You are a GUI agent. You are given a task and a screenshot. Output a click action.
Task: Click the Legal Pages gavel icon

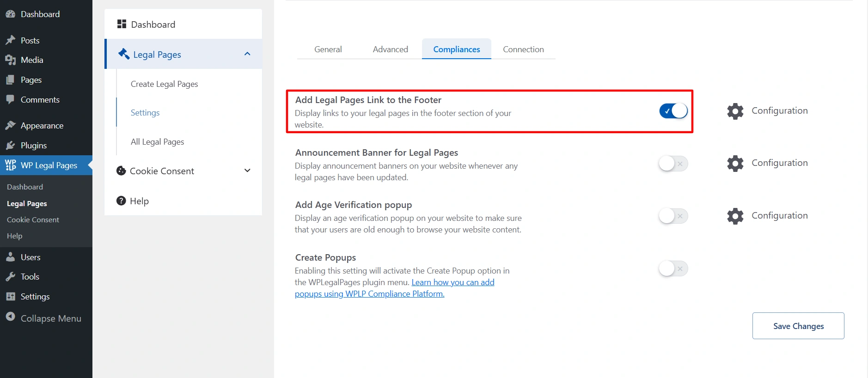124,54
